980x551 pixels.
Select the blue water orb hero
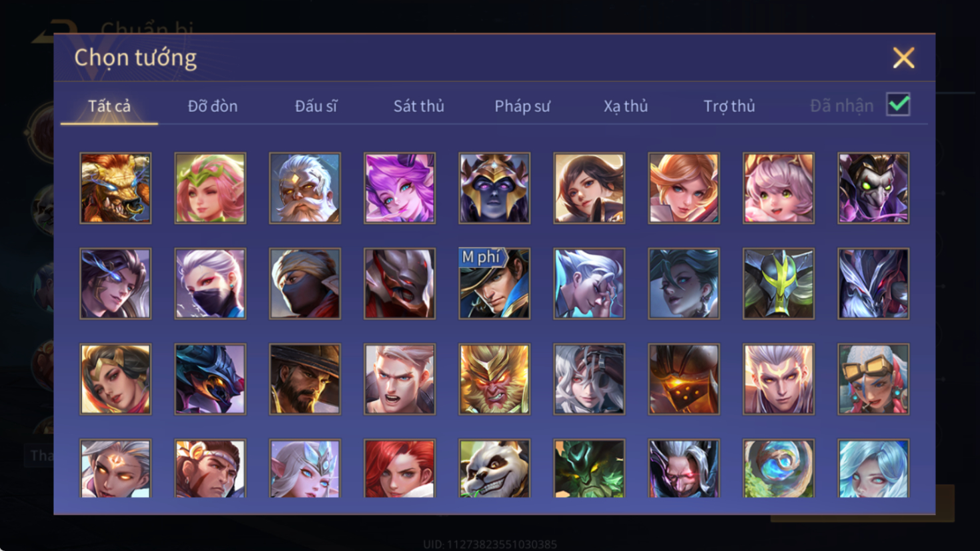pyautogui.click(x=779, y=468)
